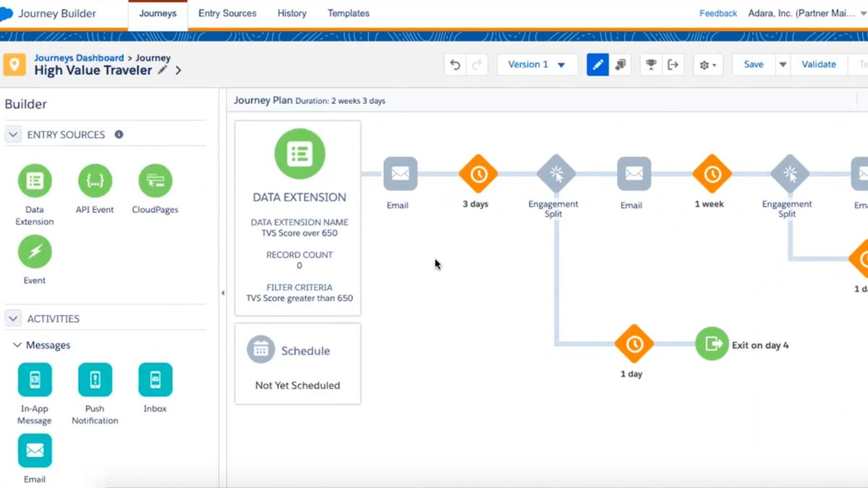Select the first Engagement Split activity
Viewport: 868px width, 488px height.
pyautogui.click(x=556, y=174)
